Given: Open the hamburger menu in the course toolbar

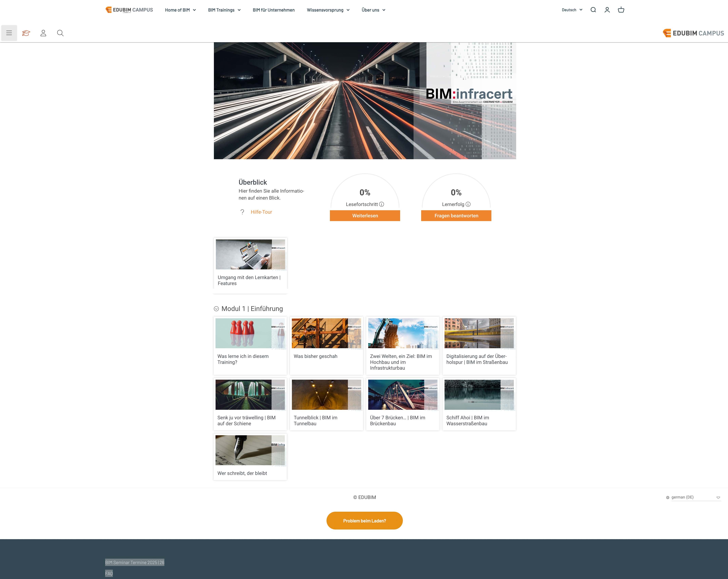Looking at the screenshot, I should [x=9, y=33].
